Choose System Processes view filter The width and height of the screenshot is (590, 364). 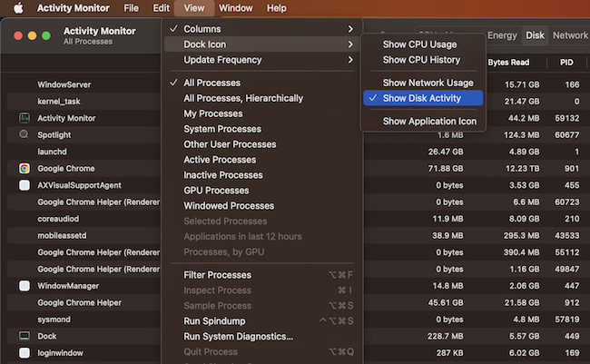pos(262,129)
